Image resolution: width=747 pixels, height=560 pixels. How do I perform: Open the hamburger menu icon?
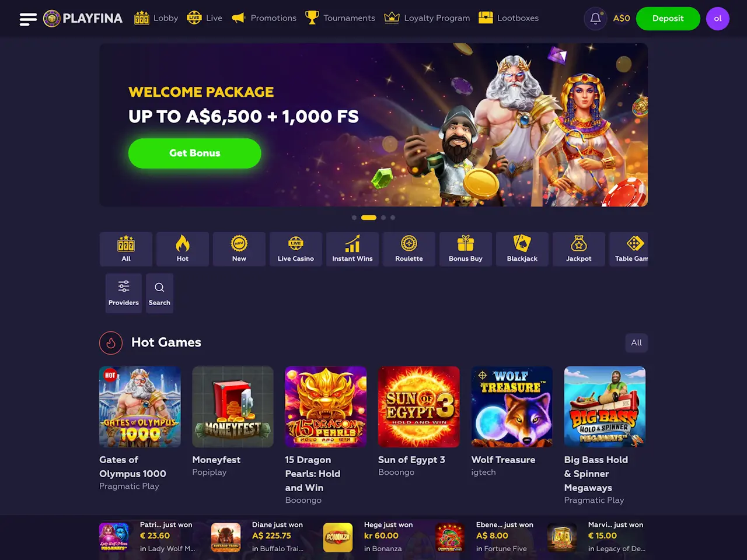pyautogui.click(x=28, y=19)
